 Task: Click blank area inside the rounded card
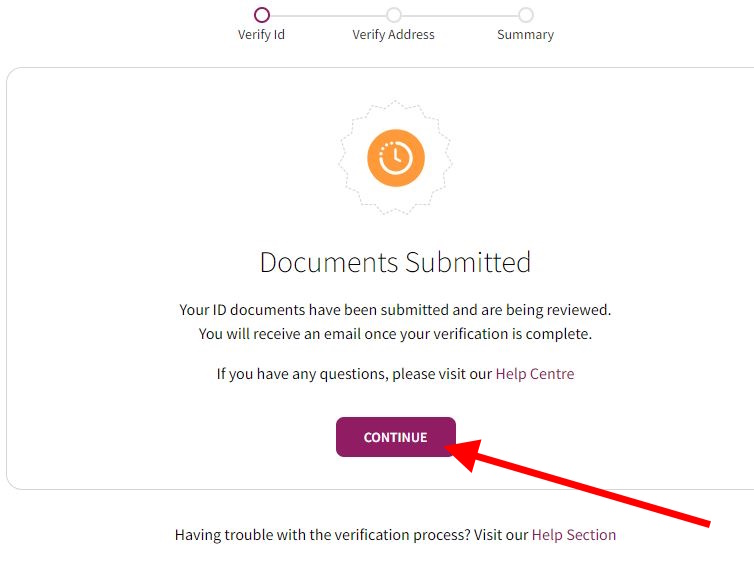[144, 192]
